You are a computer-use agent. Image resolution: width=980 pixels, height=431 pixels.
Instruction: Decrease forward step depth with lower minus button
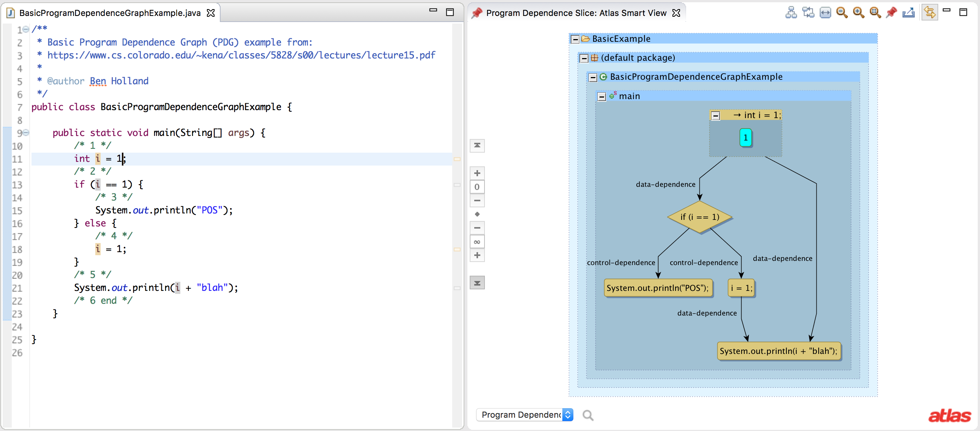pos(477,228)
